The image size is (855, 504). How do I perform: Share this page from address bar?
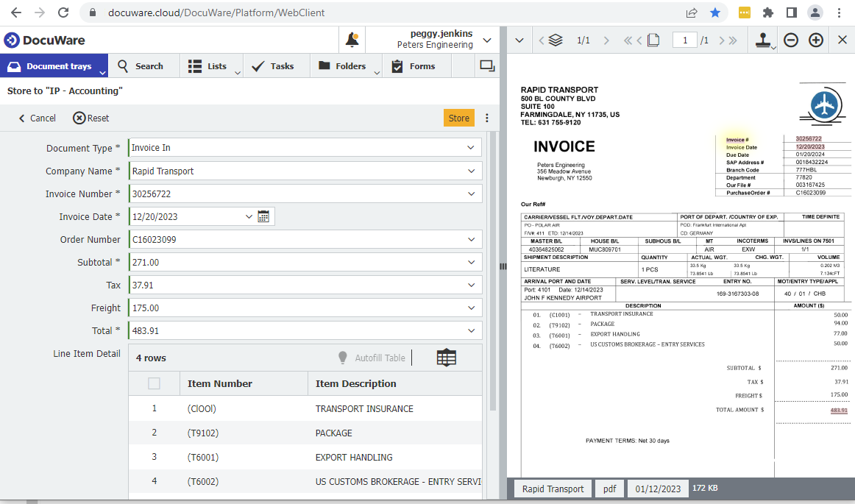point(692,12)
